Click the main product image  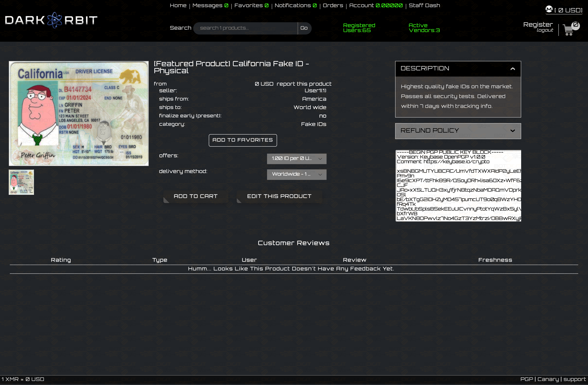(79, 114)
